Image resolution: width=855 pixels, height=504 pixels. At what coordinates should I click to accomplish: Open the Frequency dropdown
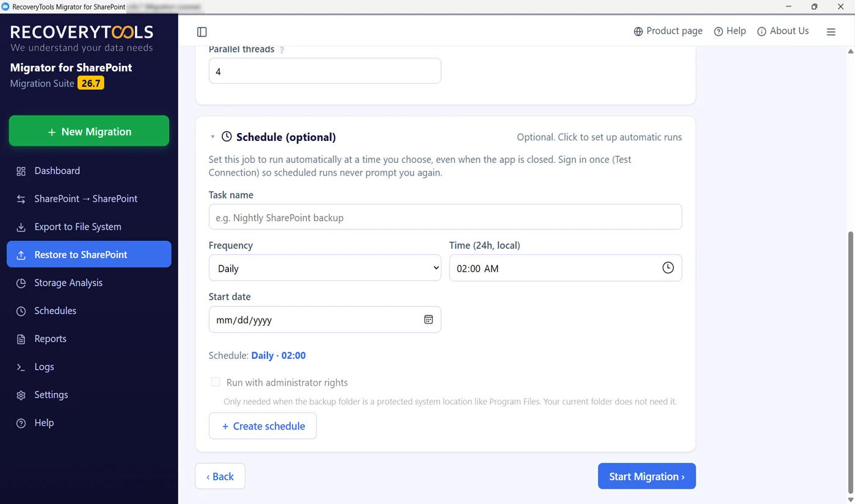[325, 268]
